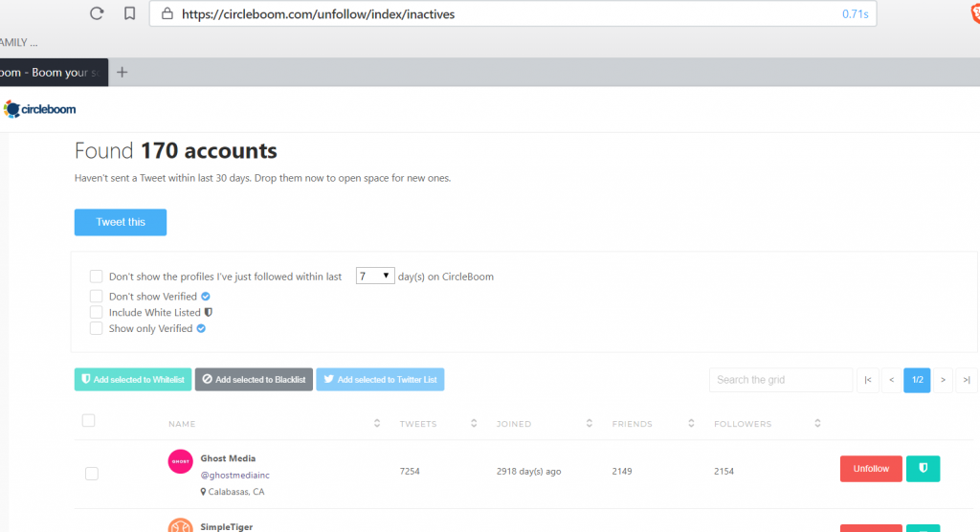Click the Search the grid field
This screenshot has height=532, width=980.
click(x=781, y=380)
